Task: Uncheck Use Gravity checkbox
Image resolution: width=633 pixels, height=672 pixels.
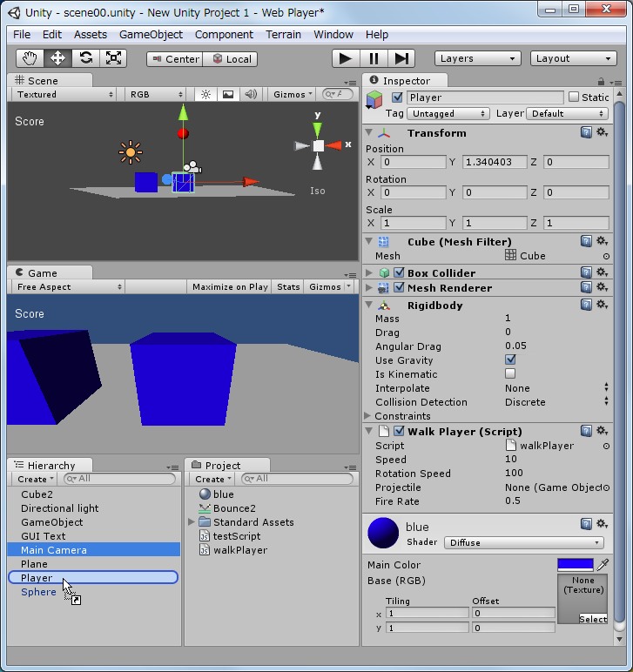Action: click(x=510, y=360)
